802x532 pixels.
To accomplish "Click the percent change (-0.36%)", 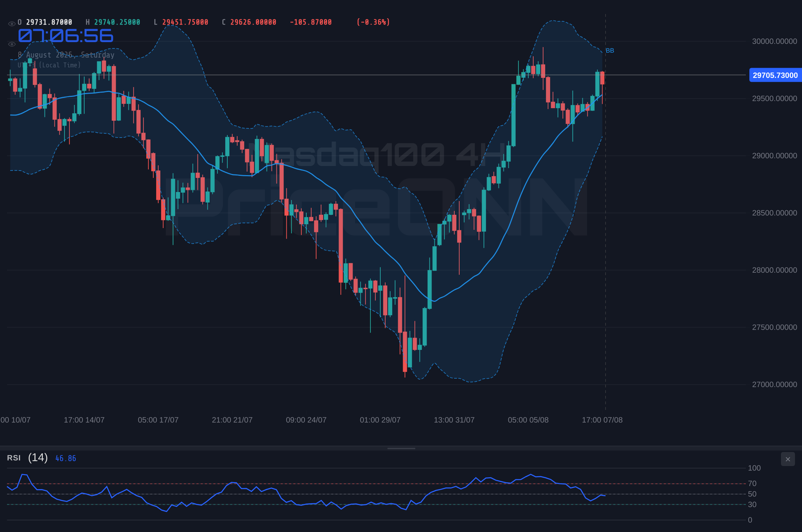I will tap(373, 22).
